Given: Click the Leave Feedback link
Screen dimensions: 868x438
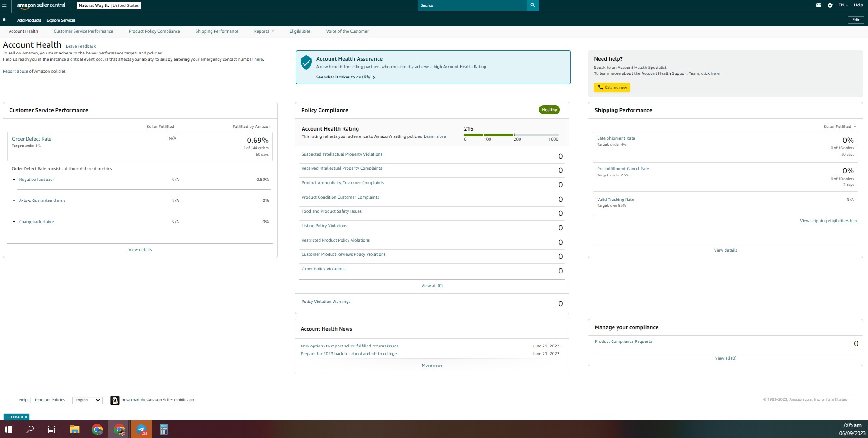Looking at the screenshot, I should pyautogui.click(x=81, y=46).
